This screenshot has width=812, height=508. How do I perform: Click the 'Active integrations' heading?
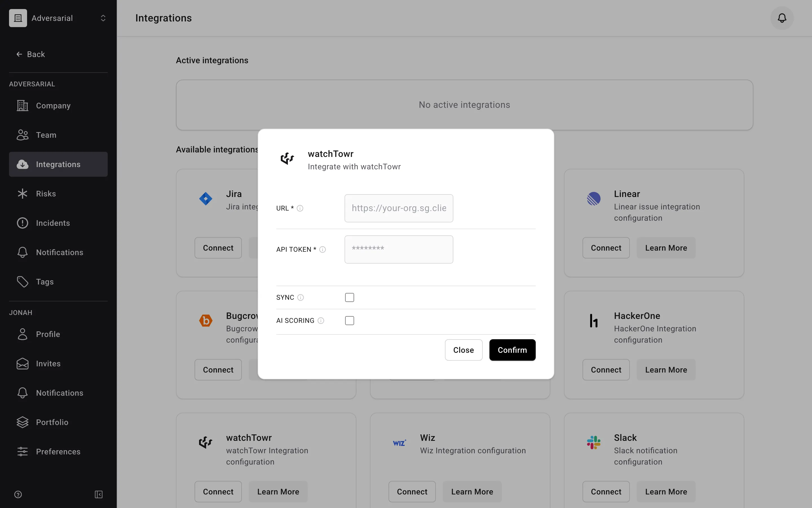tap(212, 60)
